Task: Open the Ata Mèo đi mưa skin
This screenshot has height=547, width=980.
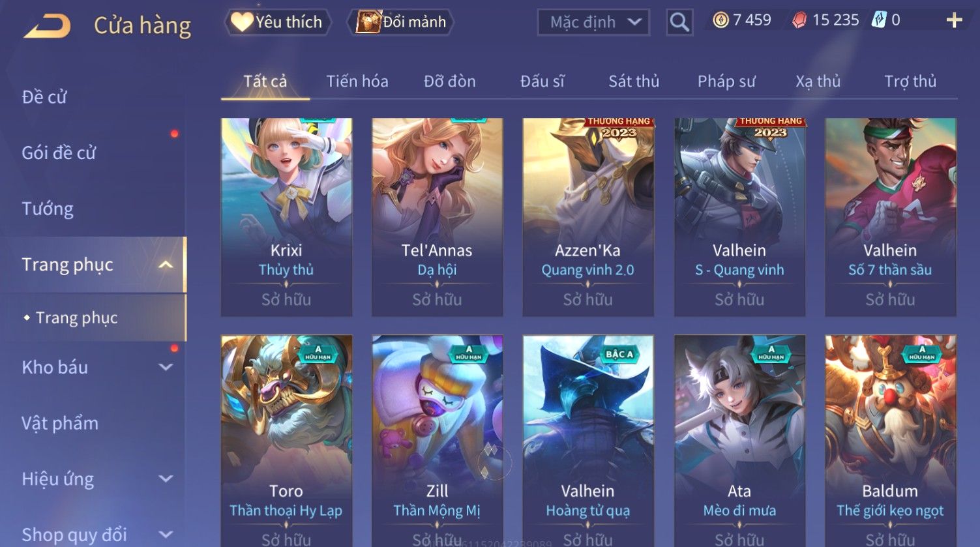Action: click(x=739, y=441)
